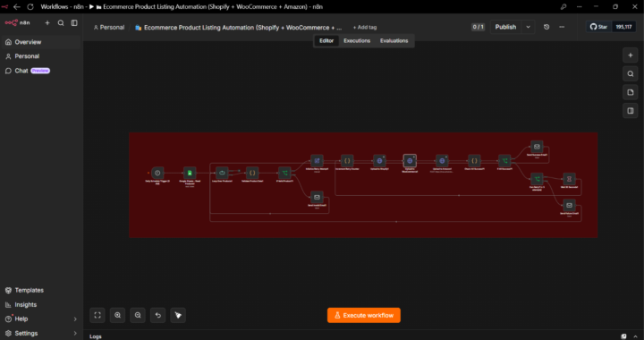Select the Loop Over Products node
This screenshot has height=340, width=644.
click(222, 173)
